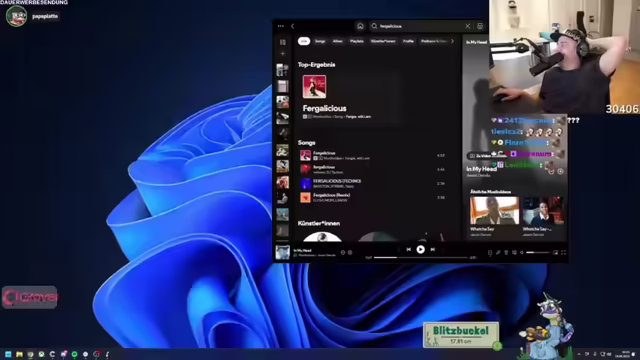The height and width of the screenshot is (360, 640).
Task: Open the Browse icon beside the search field
Action: [480, 26]
